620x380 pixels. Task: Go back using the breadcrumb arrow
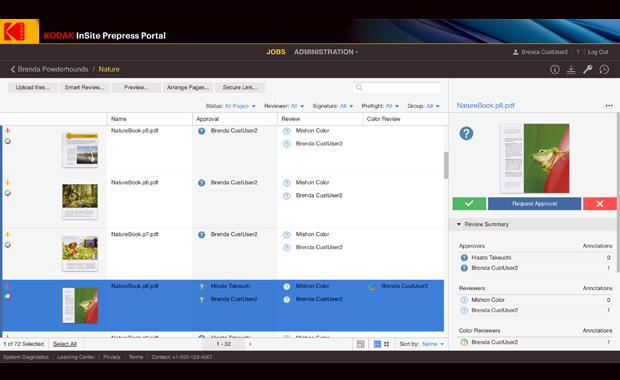(13, 69)
